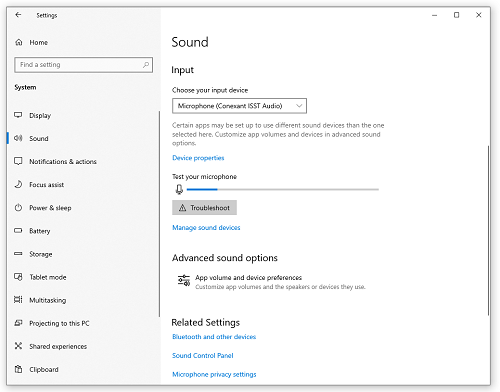Click the Multitasking icon
The height and width of the screenshot is (392, 500).
[x=18, y=300]
